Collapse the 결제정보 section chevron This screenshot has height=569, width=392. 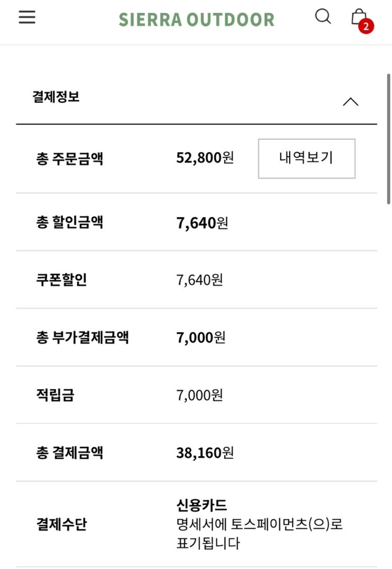[x=351, y=102]
